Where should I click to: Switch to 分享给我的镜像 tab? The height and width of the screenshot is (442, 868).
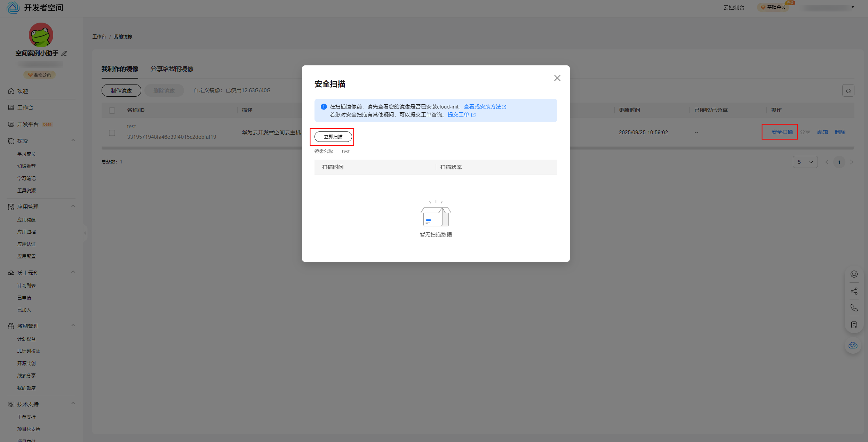(172, 69)
